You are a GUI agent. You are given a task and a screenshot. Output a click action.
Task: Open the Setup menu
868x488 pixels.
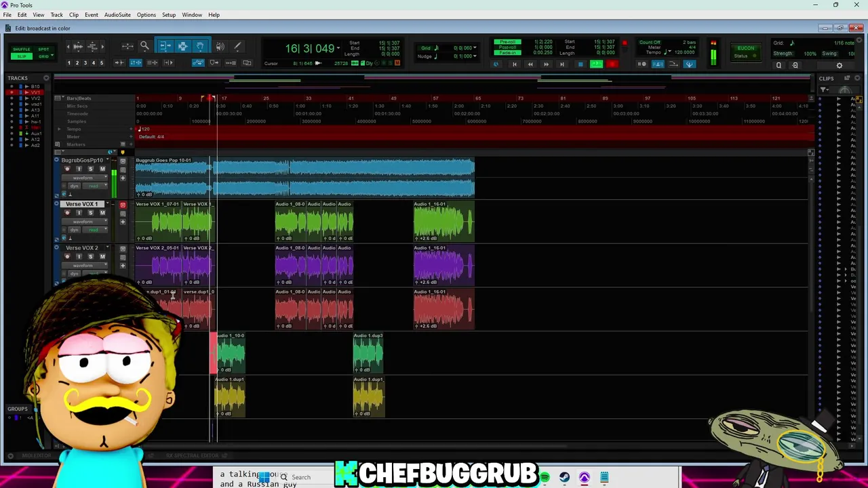pos(169,15)
